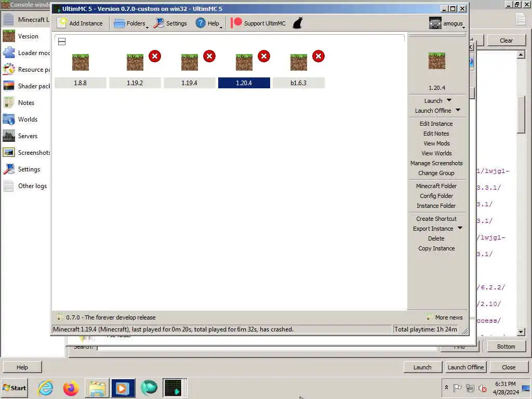Click Support UltimMC Patreon button

pos(259,23)
